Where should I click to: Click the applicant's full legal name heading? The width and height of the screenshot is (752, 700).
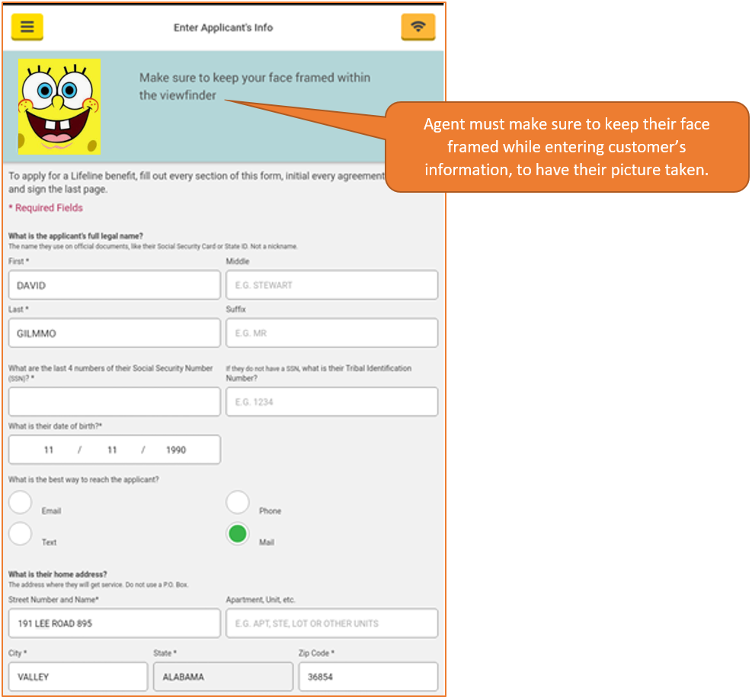[x=75, y=236]
